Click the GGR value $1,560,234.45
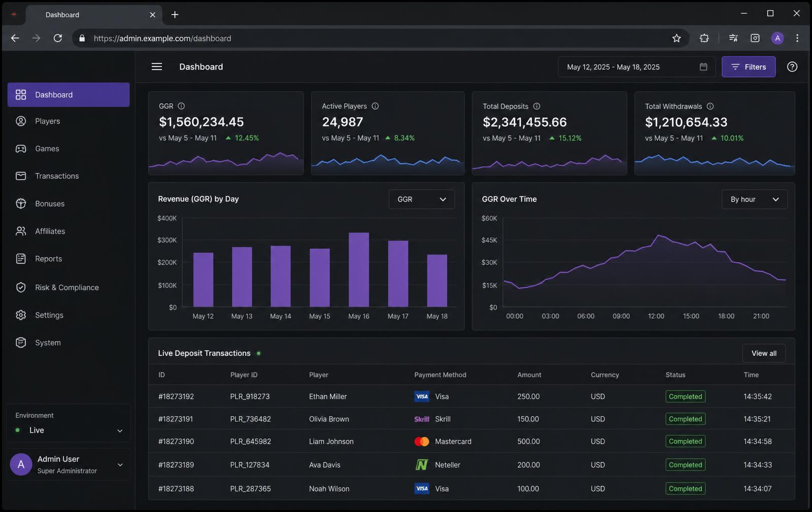The width and height of the screenshot is (812, 512). point(201,122)
